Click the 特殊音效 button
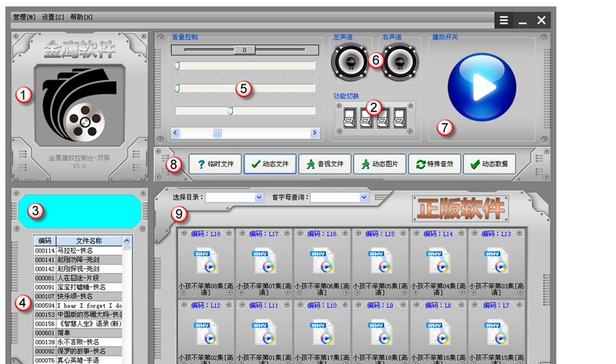The image size is (616, 364). (x=435, y=164)
